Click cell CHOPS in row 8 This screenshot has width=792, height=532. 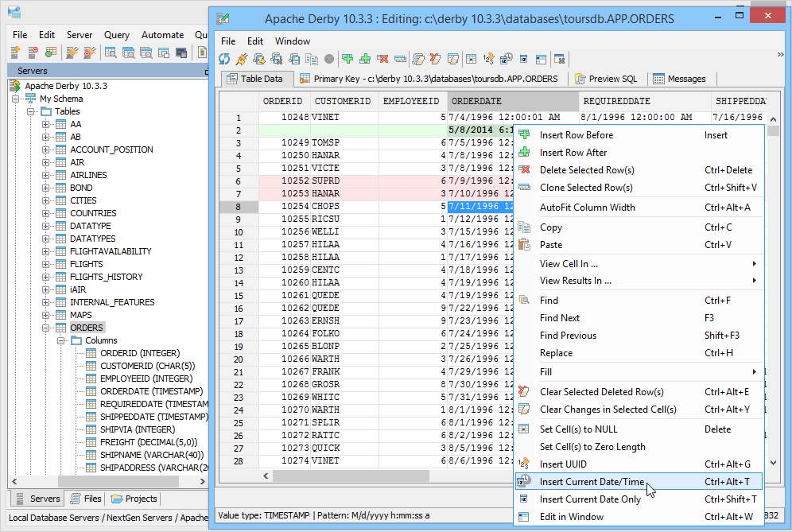click(x=344, y=207)
